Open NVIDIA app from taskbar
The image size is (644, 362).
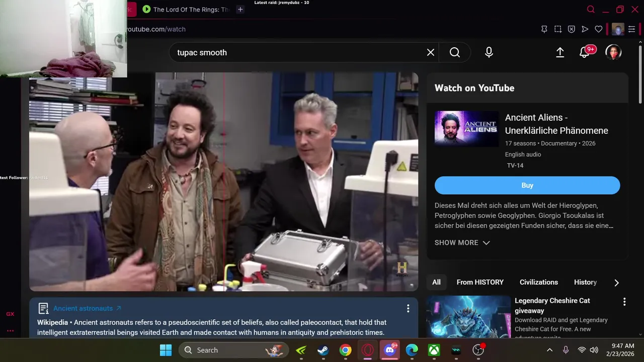(x=301, y=350)
